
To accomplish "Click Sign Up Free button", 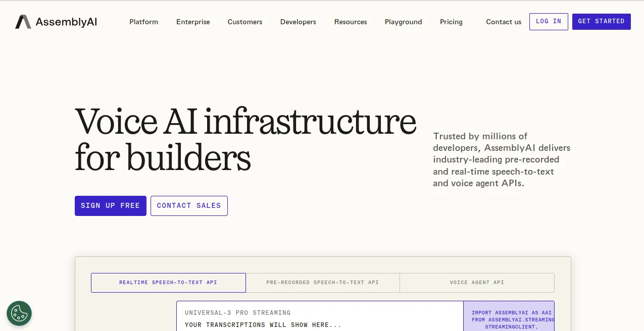I will (x=111, y=206).
